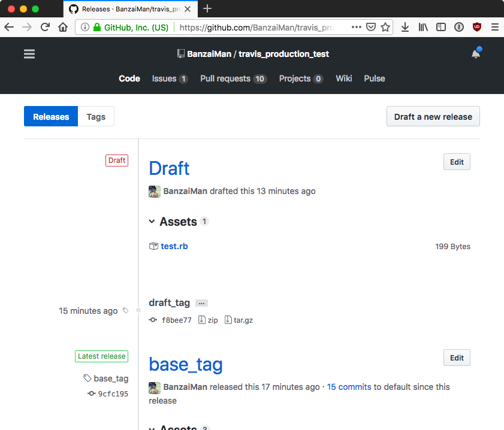504x430 pixels.
Task: Toggle reader sidebar with Library icon
Action: [422, 27]
